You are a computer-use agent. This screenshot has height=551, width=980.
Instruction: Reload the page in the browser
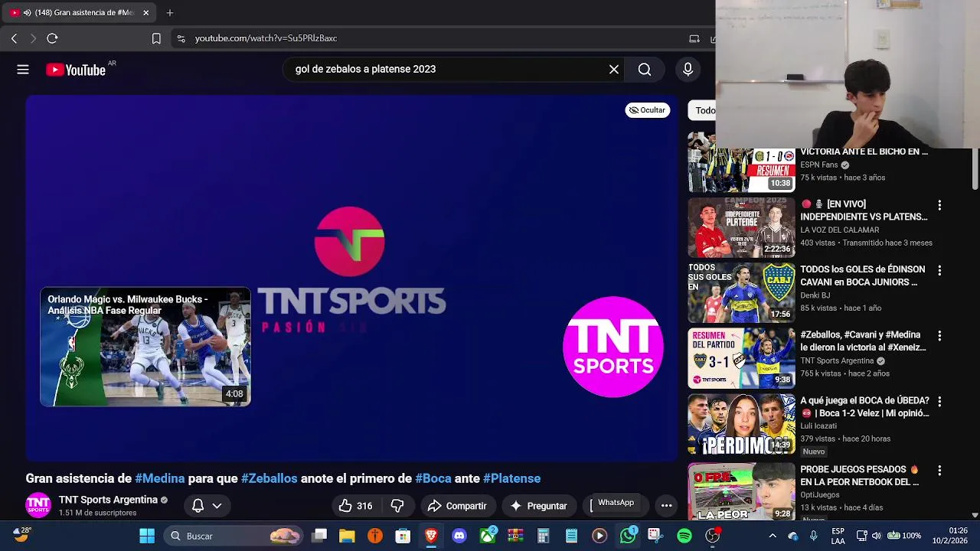click(52, 38)
